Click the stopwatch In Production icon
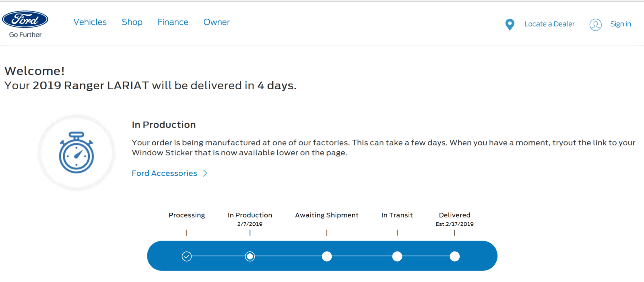Screen dimensions: 644x282 tap(76, 152)
